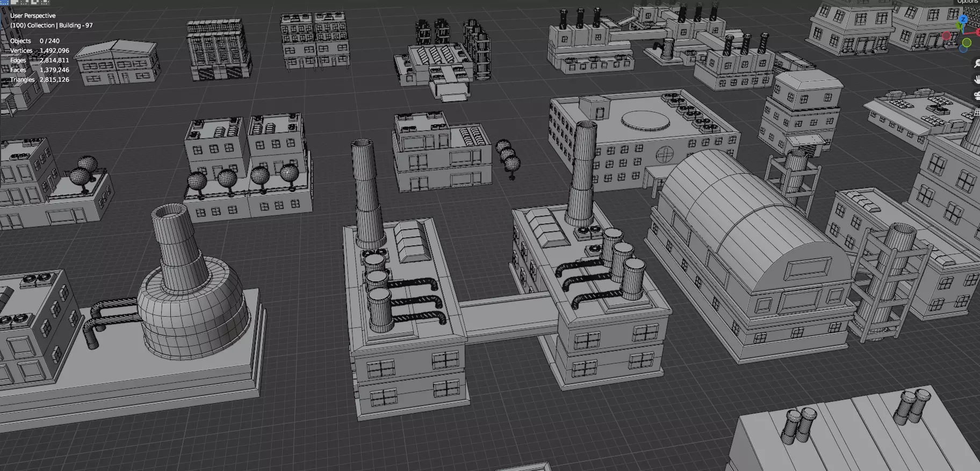This screenshot has height=471, width=980.
Task: Click the negative X red gizmo circle
Action: pos(947,35)
